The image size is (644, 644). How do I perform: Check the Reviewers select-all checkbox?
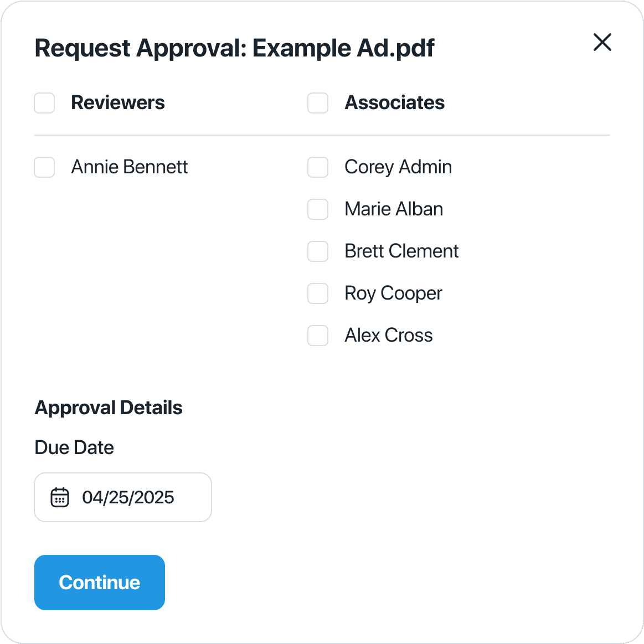point(44,102)
